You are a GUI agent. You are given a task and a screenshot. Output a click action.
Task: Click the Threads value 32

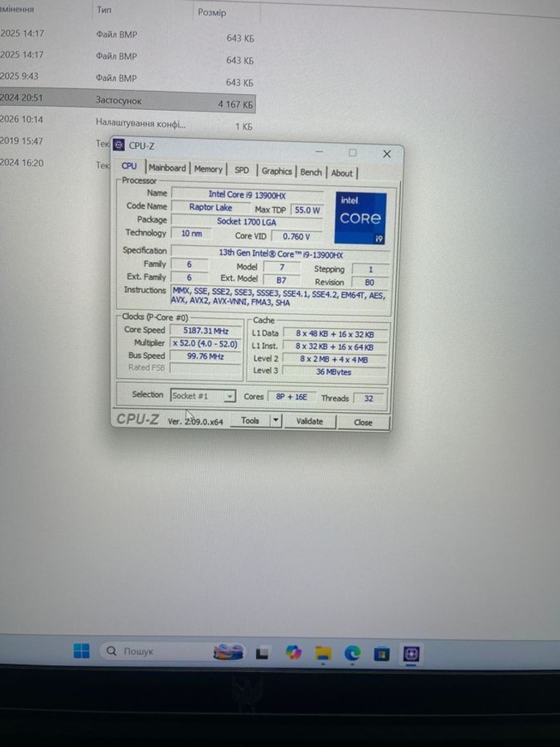(x=369, y=398)
